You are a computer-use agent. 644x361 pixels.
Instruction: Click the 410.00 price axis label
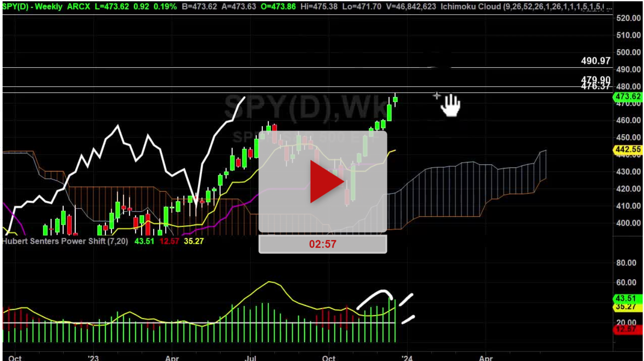[628, 206]
